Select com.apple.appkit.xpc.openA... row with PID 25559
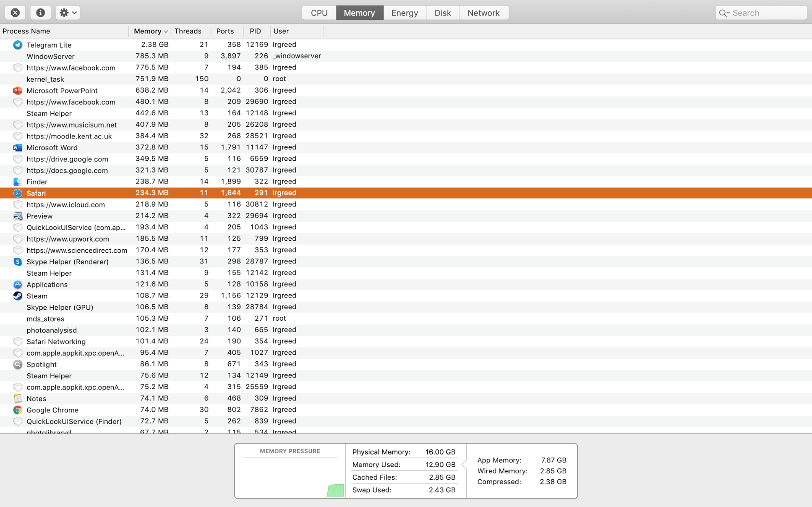The image size is (812, 507). click(x=406, y=387)
